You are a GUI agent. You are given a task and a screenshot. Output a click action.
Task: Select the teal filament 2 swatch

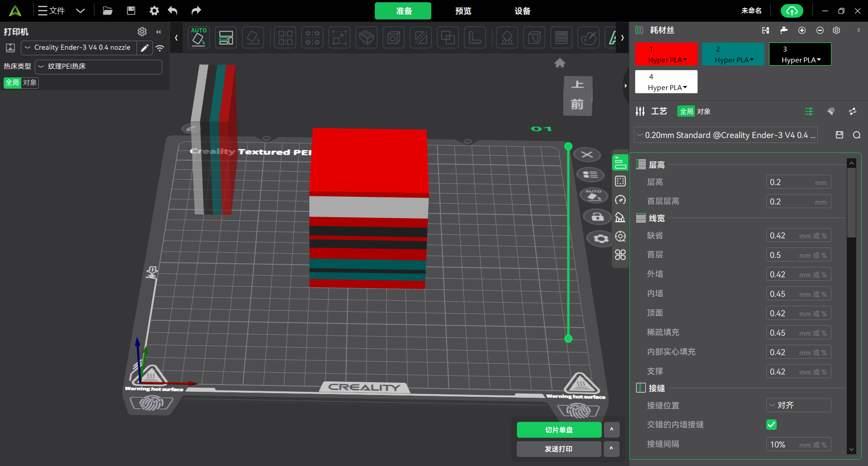click(733, 54)
